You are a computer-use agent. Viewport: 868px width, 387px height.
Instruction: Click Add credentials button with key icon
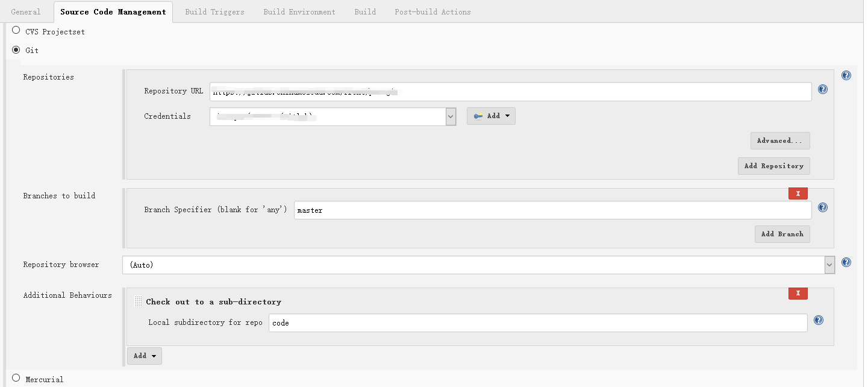click(491, 116)
